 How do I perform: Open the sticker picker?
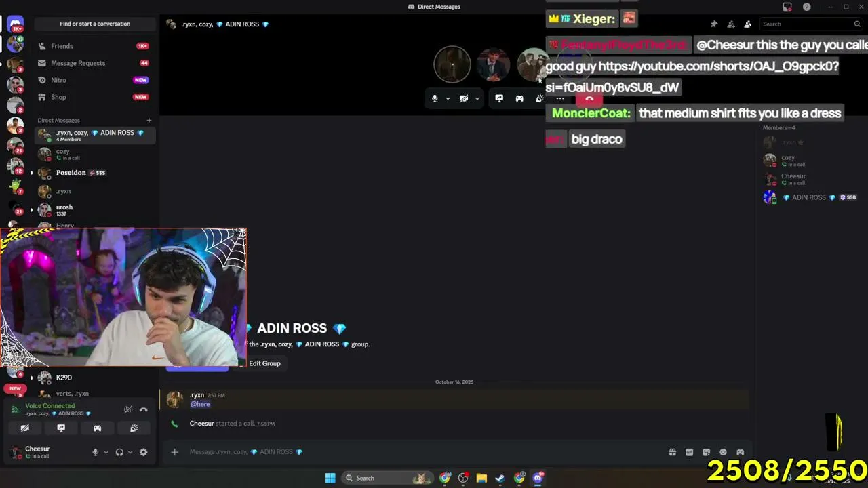pos(706,452)
